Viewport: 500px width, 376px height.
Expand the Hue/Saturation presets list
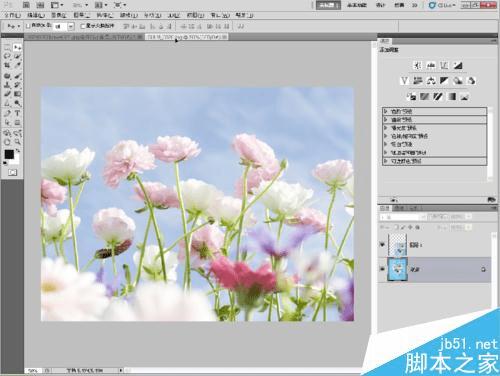(x=386, y=136)
